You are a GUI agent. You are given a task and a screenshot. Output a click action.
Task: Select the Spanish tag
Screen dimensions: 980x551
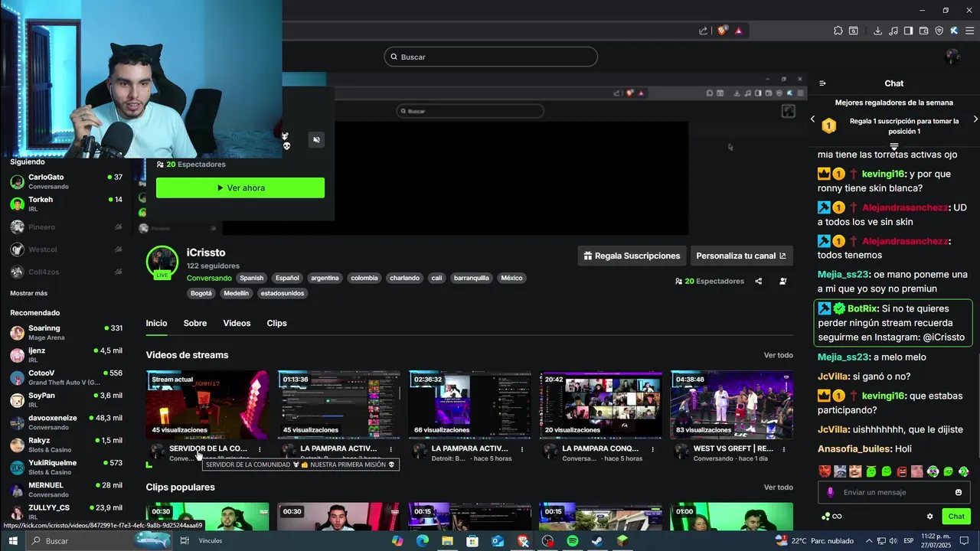pyautogui.click(x=251, y=278)
